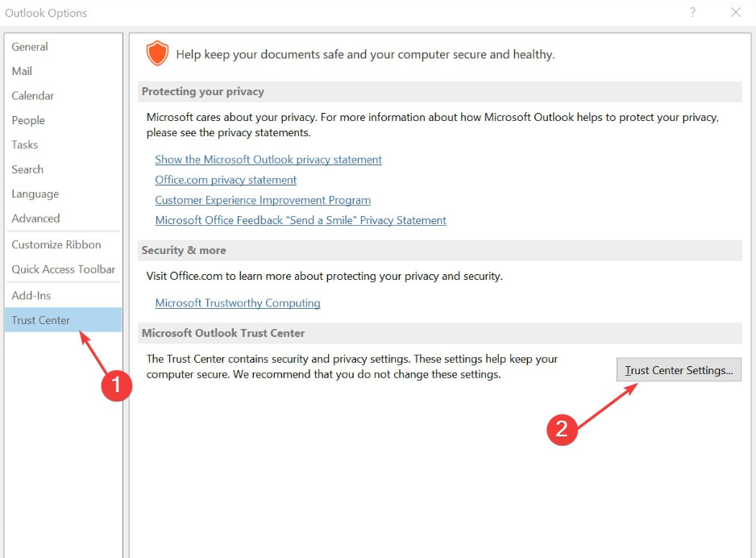Image resolution: width=756 pixels, height=558 pixels.
Task: Open the Microsoft Outlook privacy statement link
Action: pyautogui.click(x=268, y=160)
